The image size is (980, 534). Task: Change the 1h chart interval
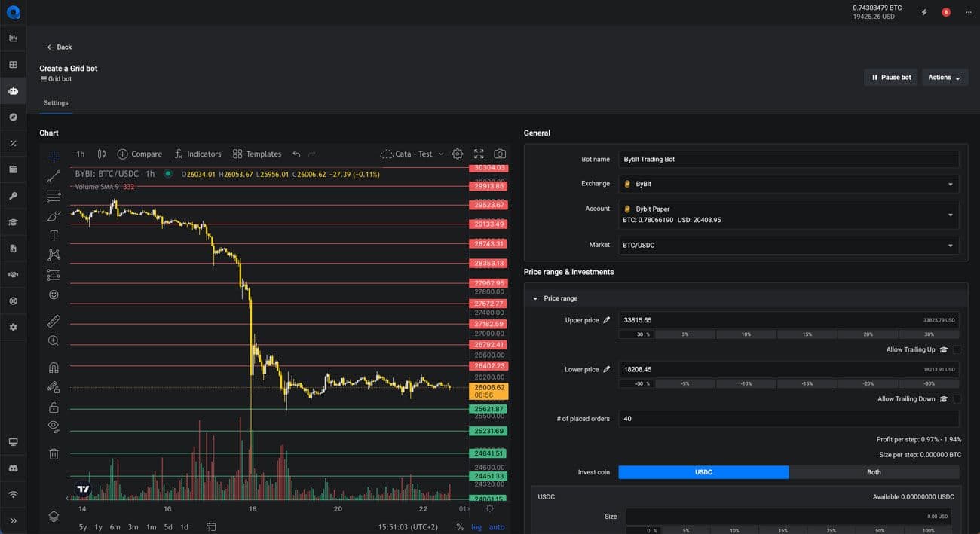click(81, 154)
